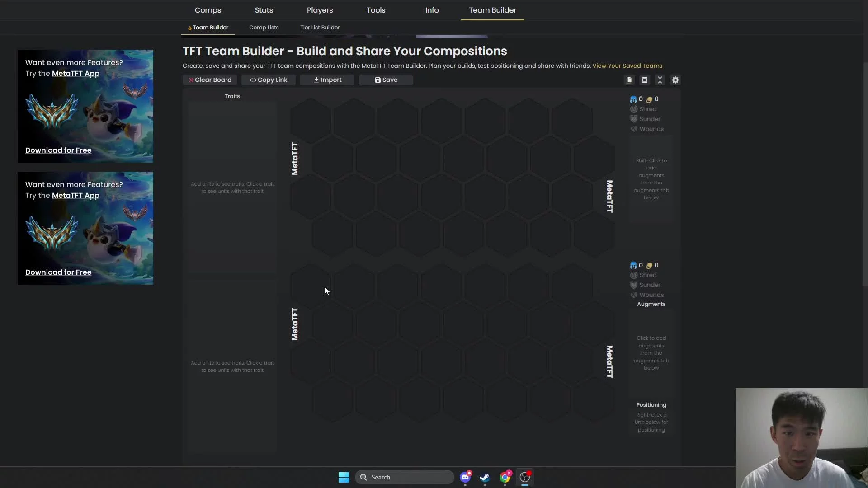Open Steam from the taskbar

pyautogui.click(x=485, y=477)
